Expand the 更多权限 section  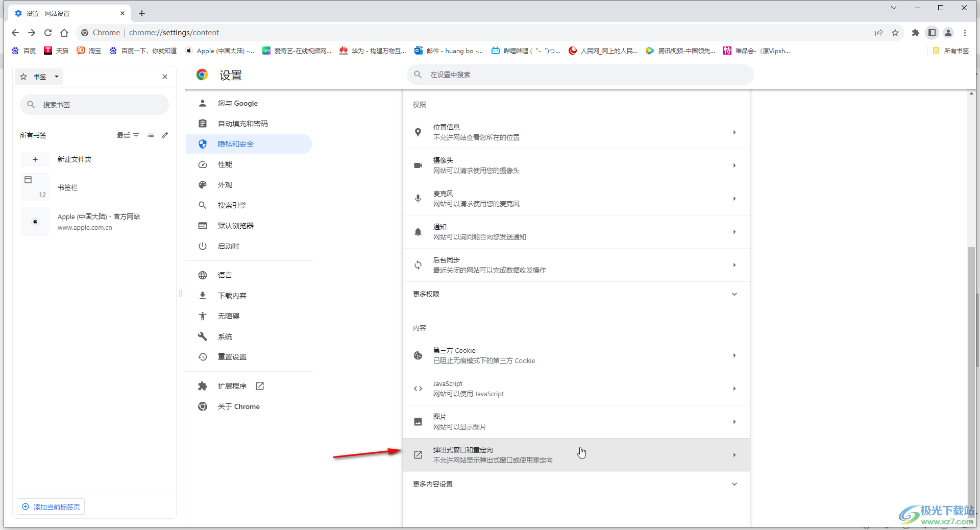tap(576, 294)
